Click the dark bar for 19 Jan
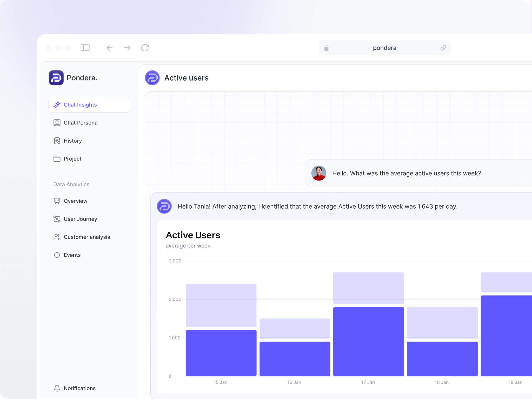This screenshot has height=399, width=532. coord(506,336)
